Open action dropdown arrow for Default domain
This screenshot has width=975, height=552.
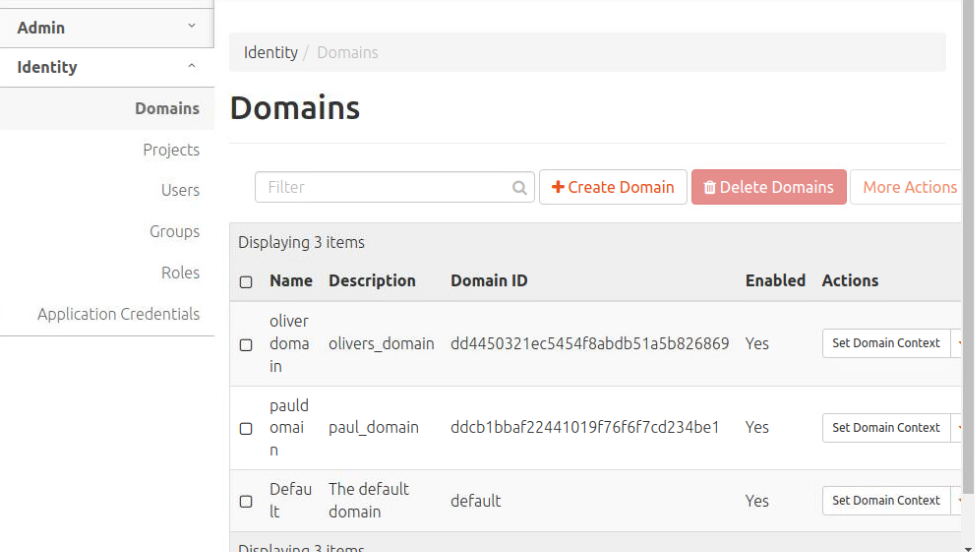(x=960, y=501)
